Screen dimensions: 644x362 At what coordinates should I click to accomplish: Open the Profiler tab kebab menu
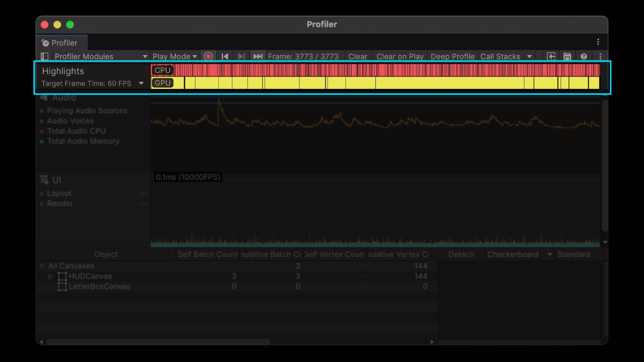[598, 42]
